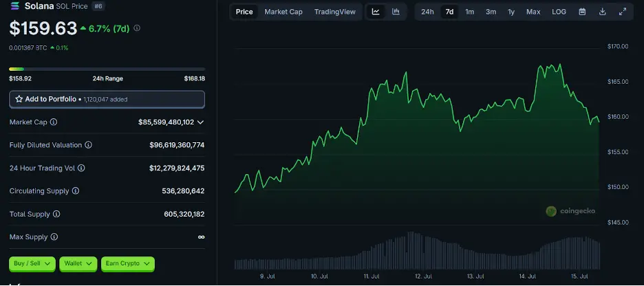Switch to Market Cap tab

pos(283,12)
